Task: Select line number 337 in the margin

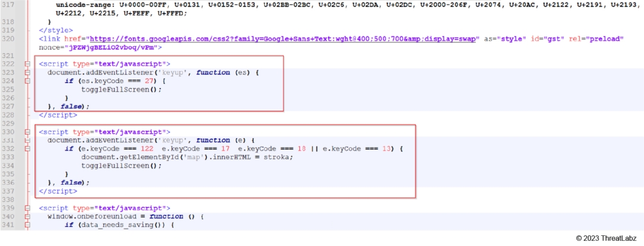Action: click(8, 191)
